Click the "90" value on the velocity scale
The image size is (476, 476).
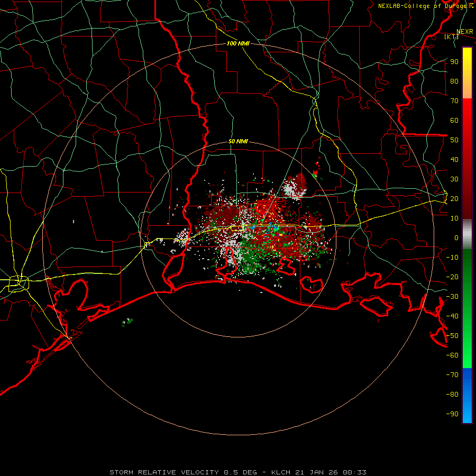click(x=454, y=62)
